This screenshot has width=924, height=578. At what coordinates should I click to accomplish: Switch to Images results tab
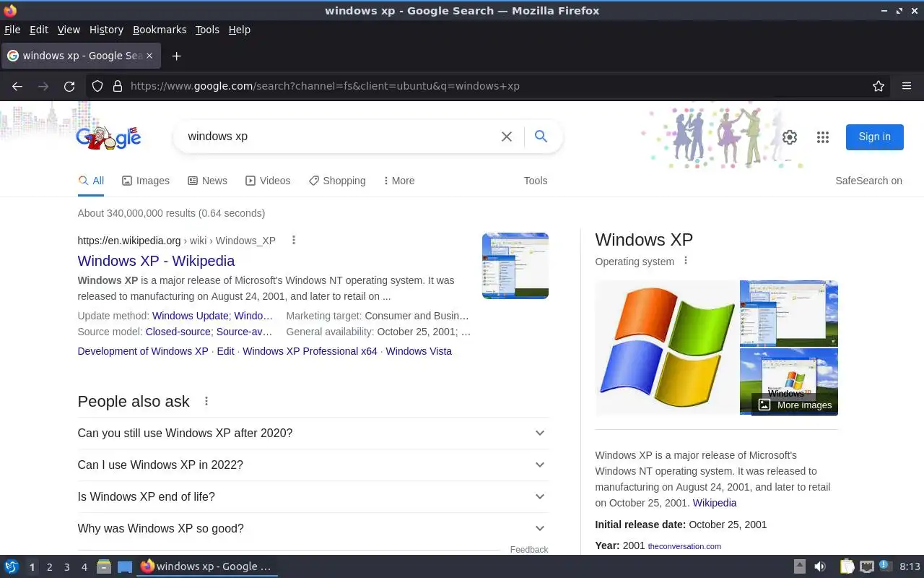tap(146, 181)
